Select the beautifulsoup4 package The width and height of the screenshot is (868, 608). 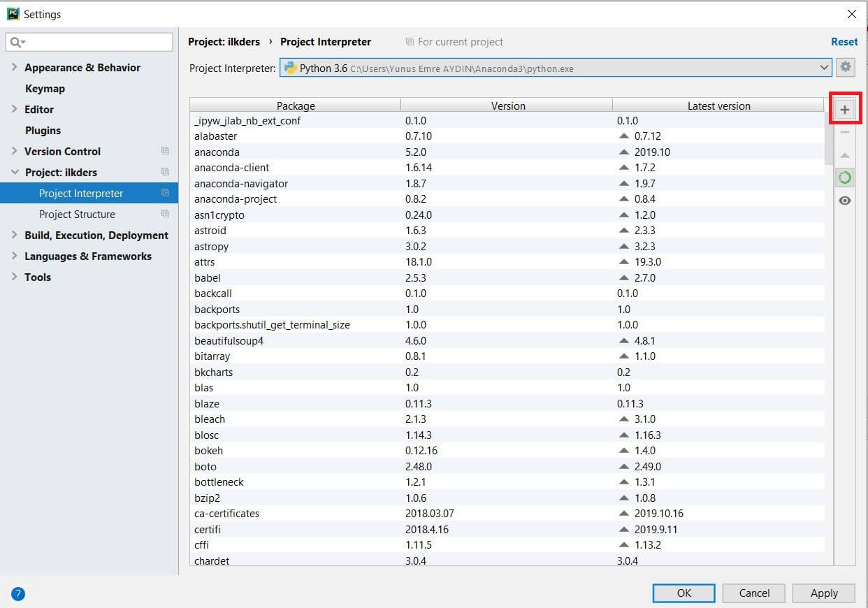[x=507, y=340]
